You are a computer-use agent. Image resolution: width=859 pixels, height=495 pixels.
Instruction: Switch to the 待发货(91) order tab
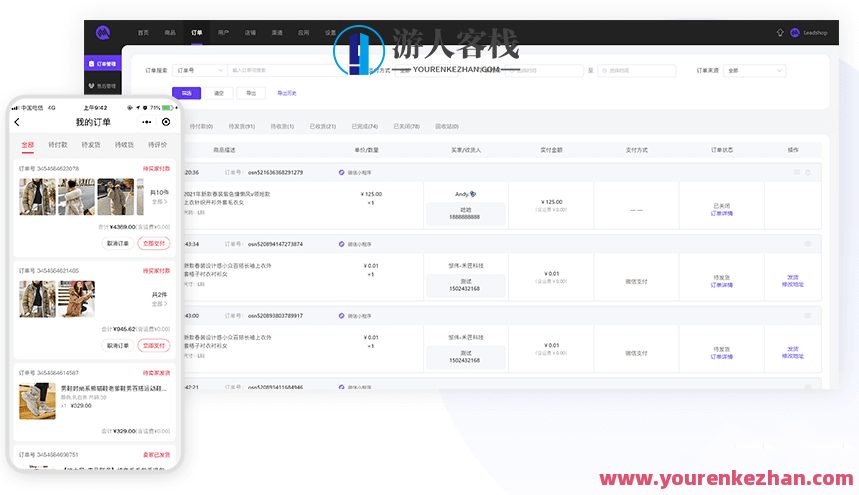coord(242,126)
